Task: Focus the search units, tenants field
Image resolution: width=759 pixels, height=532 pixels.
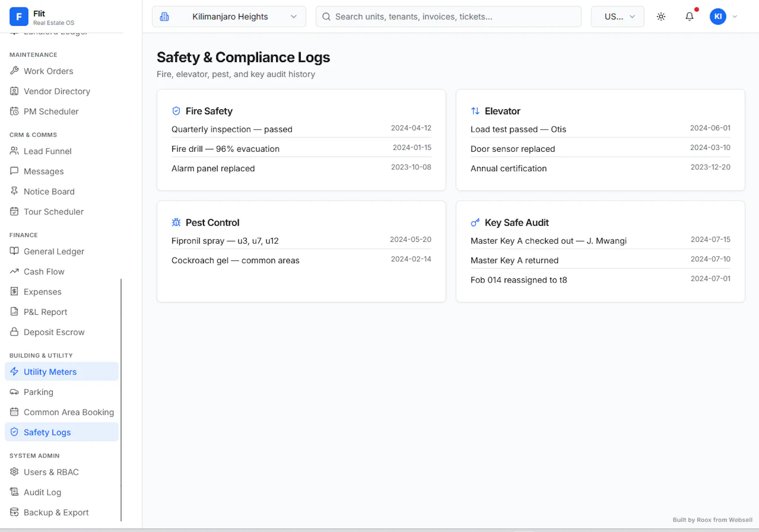Action: pos(448,17)
